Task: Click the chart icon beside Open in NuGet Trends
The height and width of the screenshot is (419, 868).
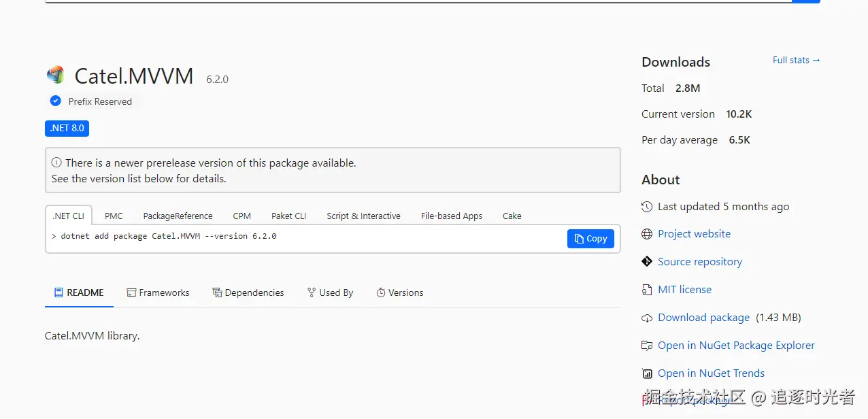Action: tap(647, 373)
